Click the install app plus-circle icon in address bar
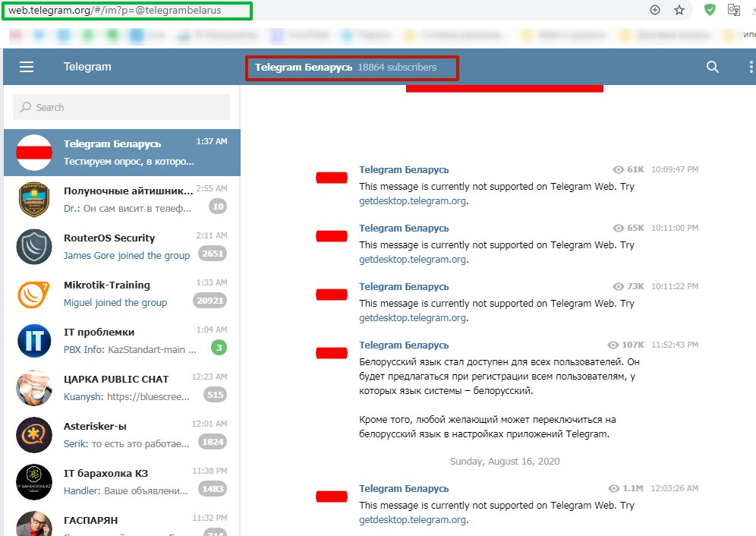The width and height of the screenshot is (756, 536). (655, 10)
